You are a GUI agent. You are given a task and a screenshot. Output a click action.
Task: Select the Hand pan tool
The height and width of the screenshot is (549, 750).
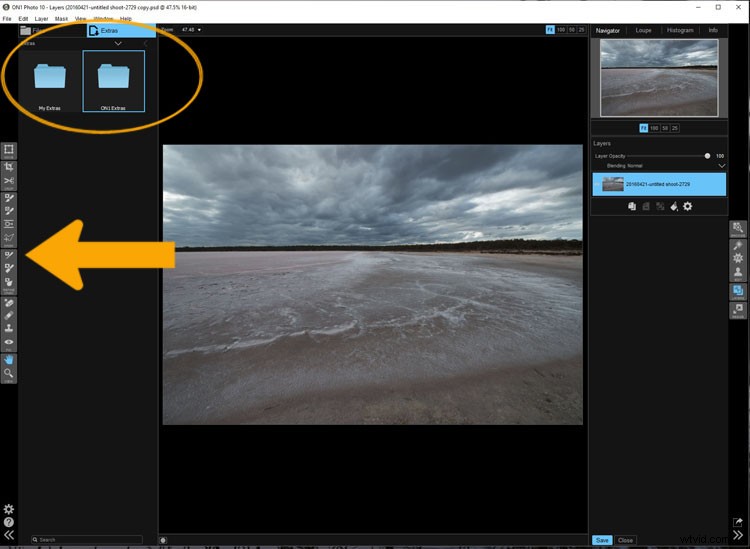coord(9,360)
